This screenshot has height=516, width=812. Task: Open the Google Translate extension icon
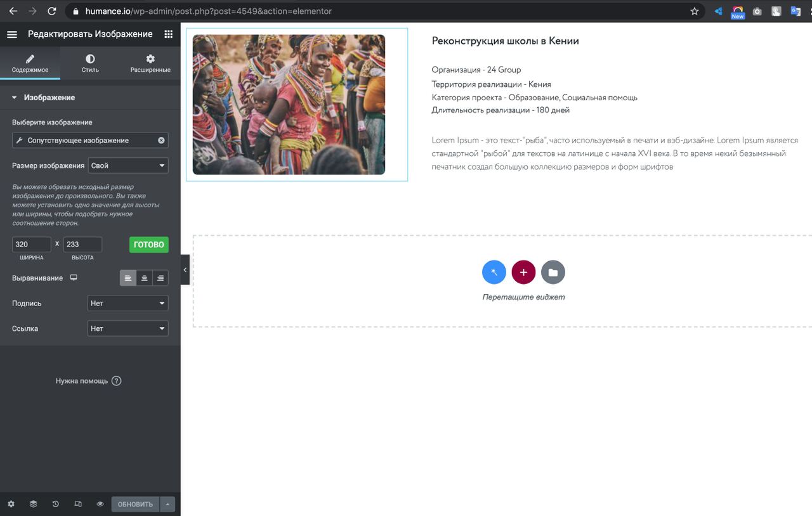click(x=796, y=11)
